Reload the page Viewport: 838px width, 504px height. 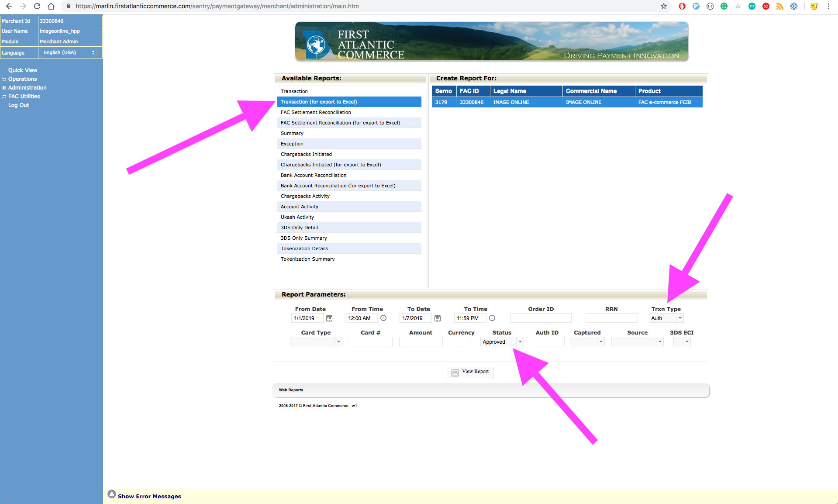(x=37, y=6)
